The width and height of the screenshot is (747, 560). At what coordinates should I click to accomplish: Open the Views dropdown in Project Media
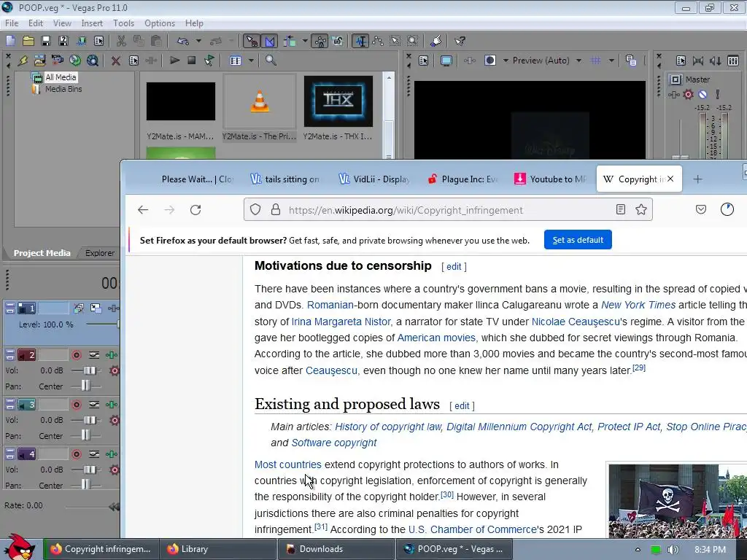coord(251,61)
